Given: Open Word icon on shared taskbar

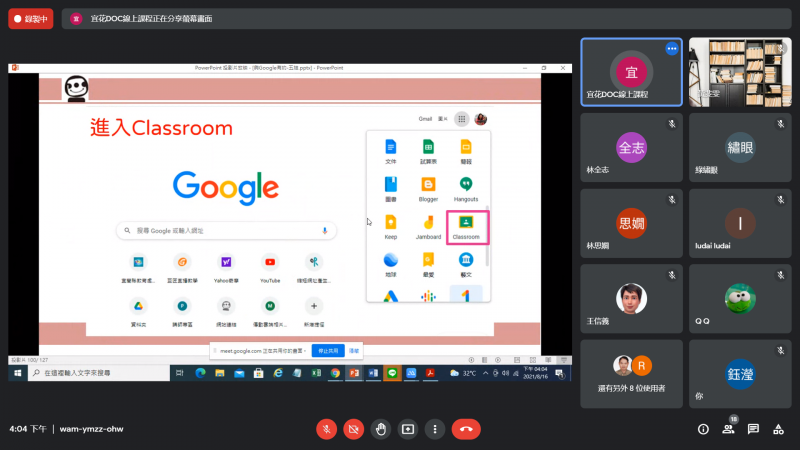Looking at the screenshot, I should click(x=373, y=373).
